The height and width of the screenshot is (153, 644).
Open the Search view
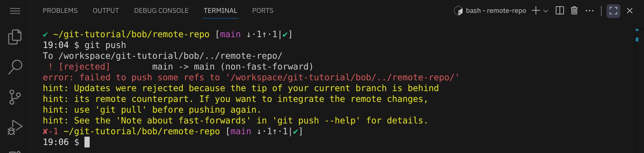click(15, 67)
